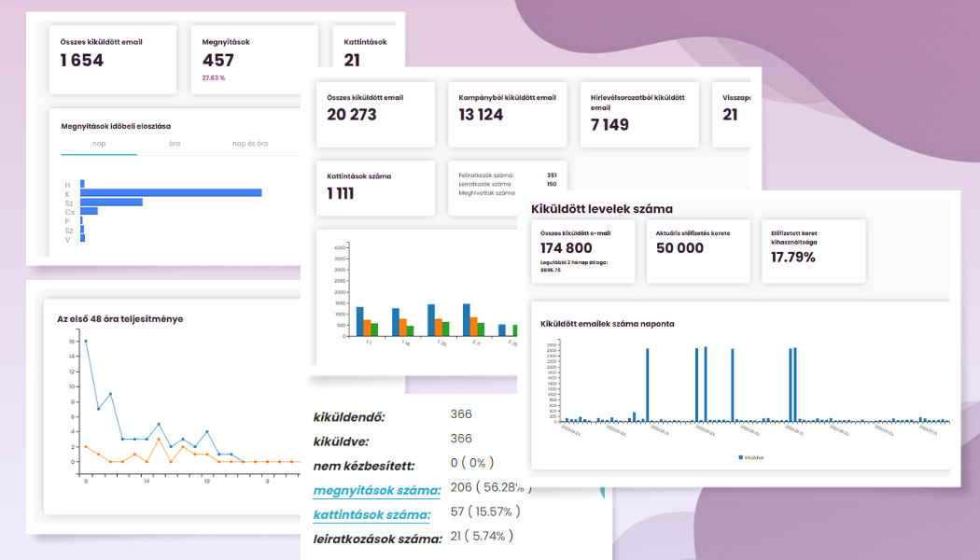This screenshot has height=560, width=980.
Task: Click the 'nem kézbesített:' label
Action: [364, 467]
